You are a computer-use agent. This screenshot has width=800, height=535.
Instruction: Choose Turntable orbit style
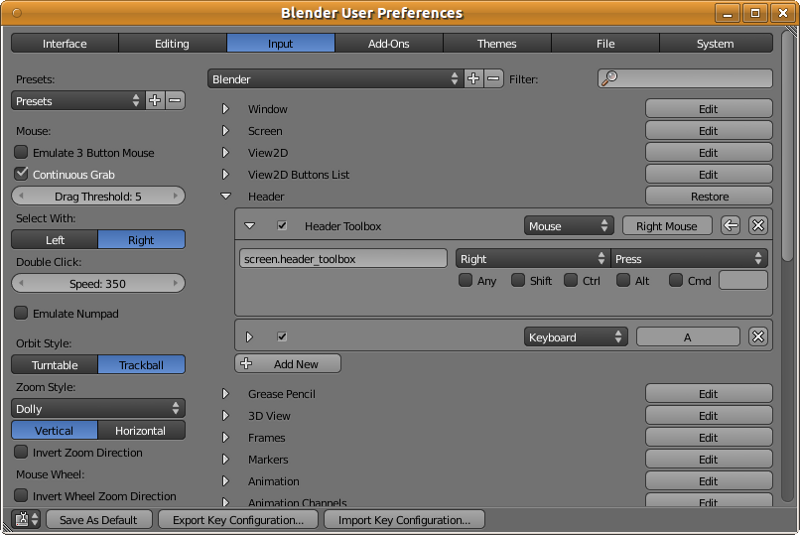pyautogui.click(x=55, y=365)
